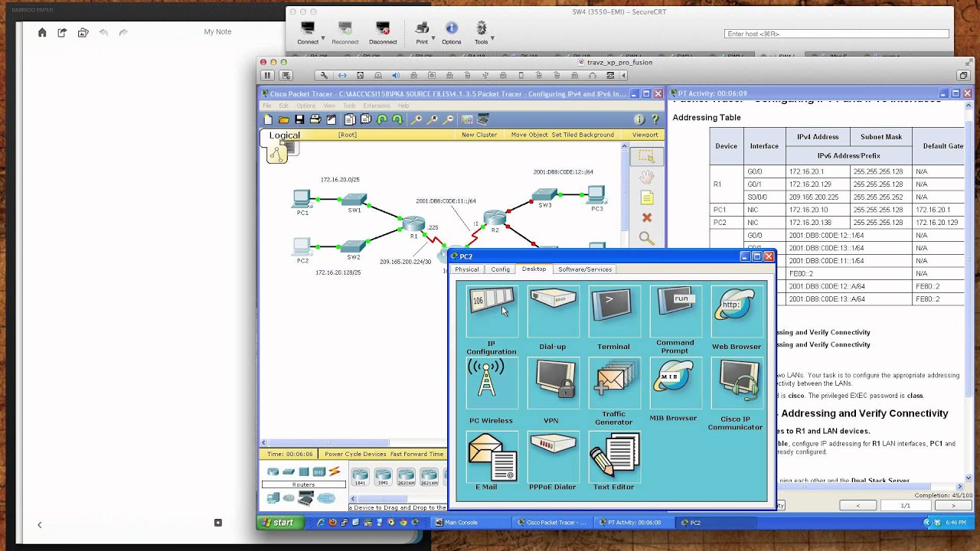Click the Custom Devices Dialog icon
The height and width of the screenshot is (551, 980).
483,119
